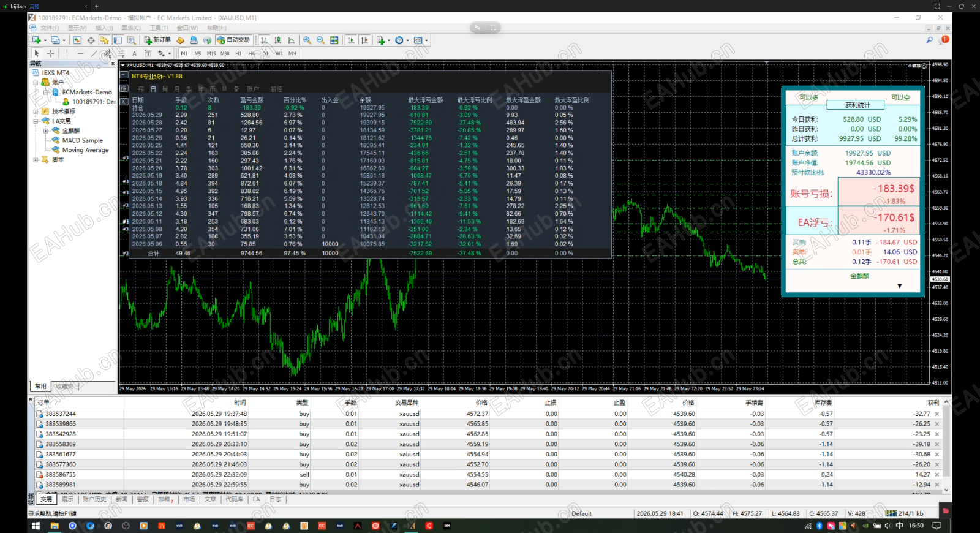Open the Windows Start menu
Screen dimensions: 980x533
[36, 526]
